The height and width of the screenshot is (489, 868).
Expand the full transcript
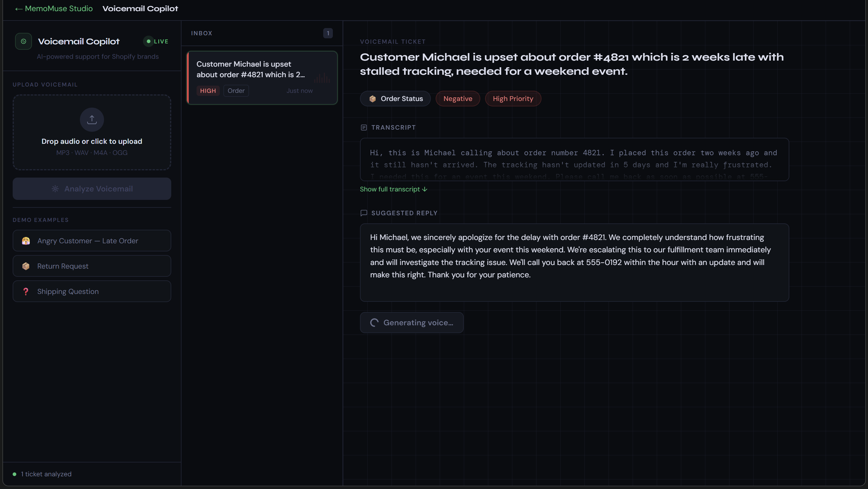pyautogui.click(x=393, y=189)
